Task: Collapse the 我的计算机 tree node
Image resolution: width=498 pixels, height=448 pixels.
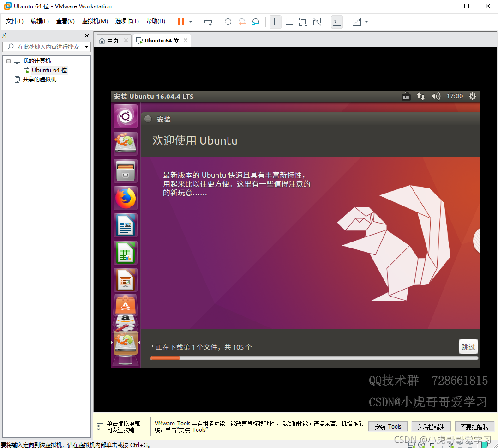Action: click(x=9, y=61)
